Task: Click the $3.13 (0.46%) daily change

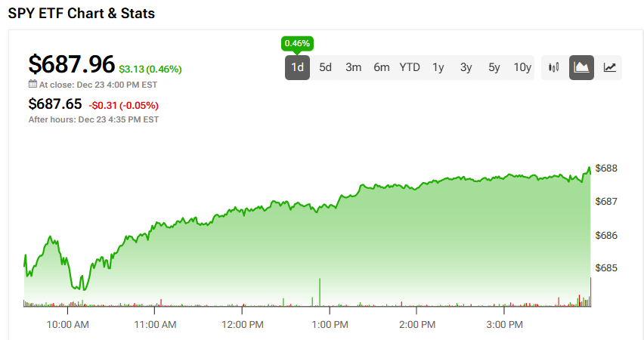Action: coord(150,70)
